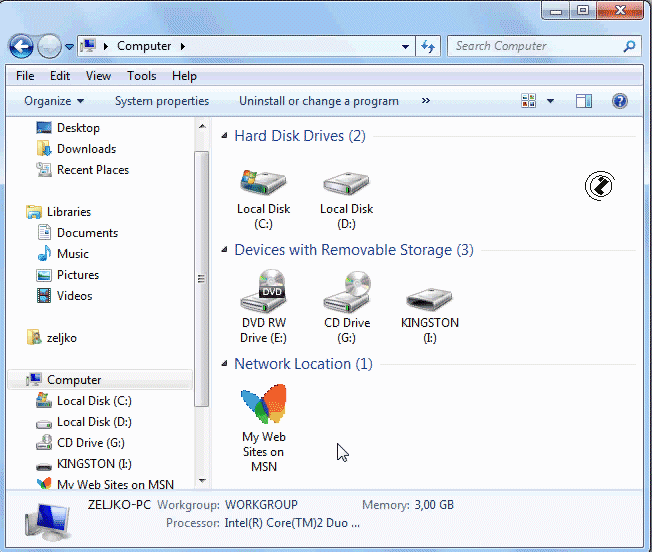Image resolution: width=652 pixels, height=552 pixels.
Task: Click Uninstall or change a program
Action: pyautogui.click(x=318, y=101)
